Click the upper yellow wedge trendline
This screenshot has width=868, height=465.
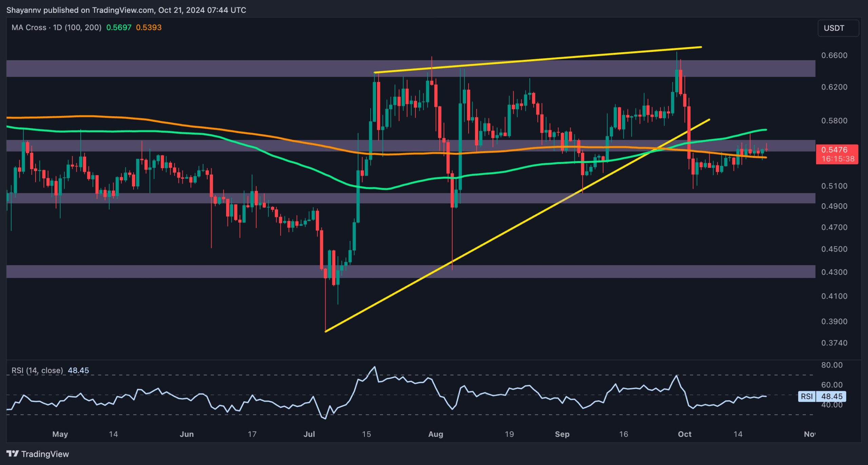tap(537, 60)
